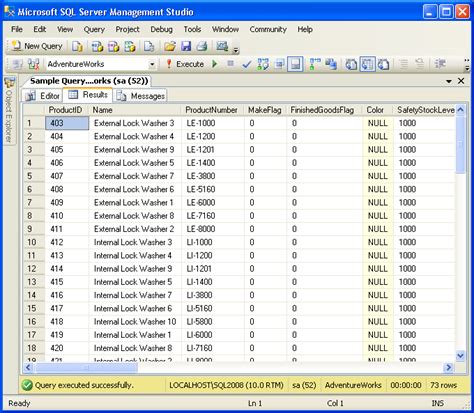Image resolution: width=474 pixels, height=413 pixels.
Task: Toggle Include Client Statistics
Action: (331, 64)
